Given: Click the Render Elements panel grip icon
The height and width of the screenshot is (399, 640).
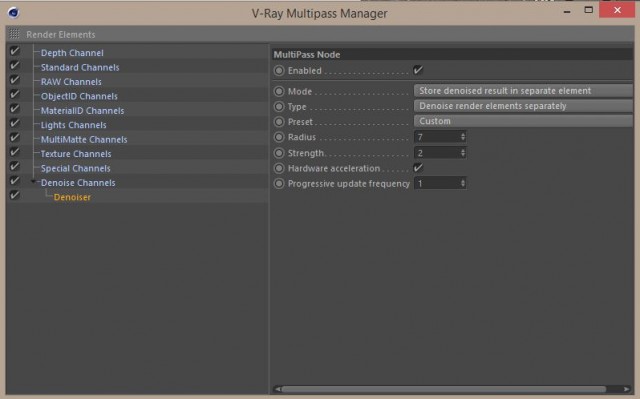Looking at the screenshot, I should [x=14, y=34].
